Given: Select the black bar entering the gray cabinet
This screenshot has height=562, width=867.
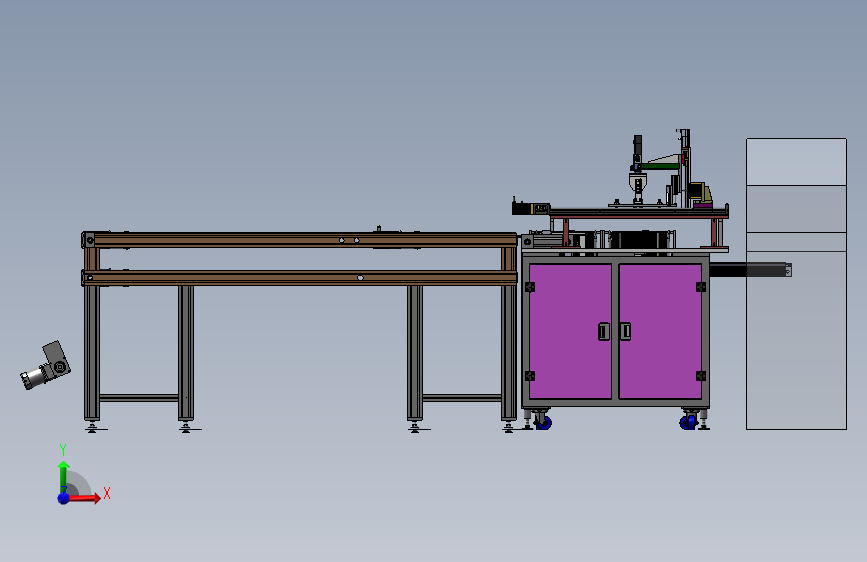Looking at the screenshot, I should (750, 270).
